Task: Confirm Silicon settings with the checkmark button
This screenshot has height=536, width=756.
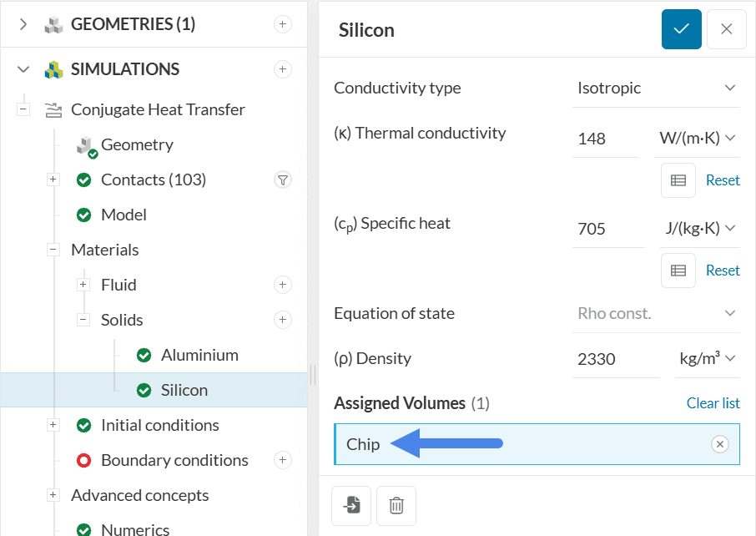Action: (x=681, y=29)
